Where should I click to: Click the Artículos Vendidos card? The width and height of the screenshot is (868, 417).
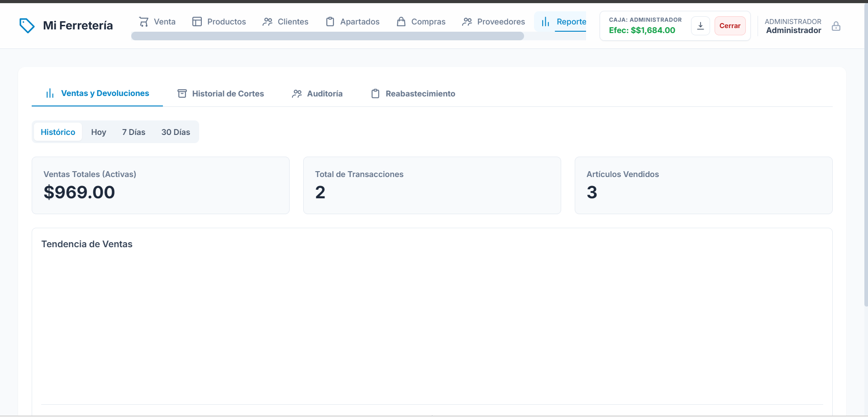tap(704, 186)
